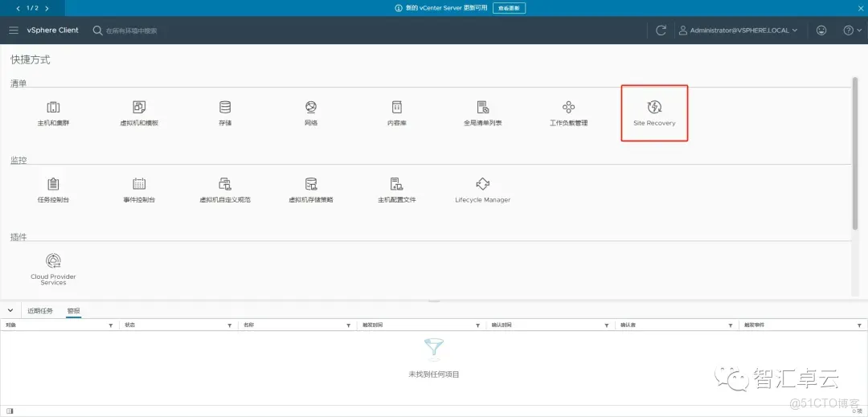Open the 全局清单列表 shortcut
868x417 pixels.
(x=483, y=114)
